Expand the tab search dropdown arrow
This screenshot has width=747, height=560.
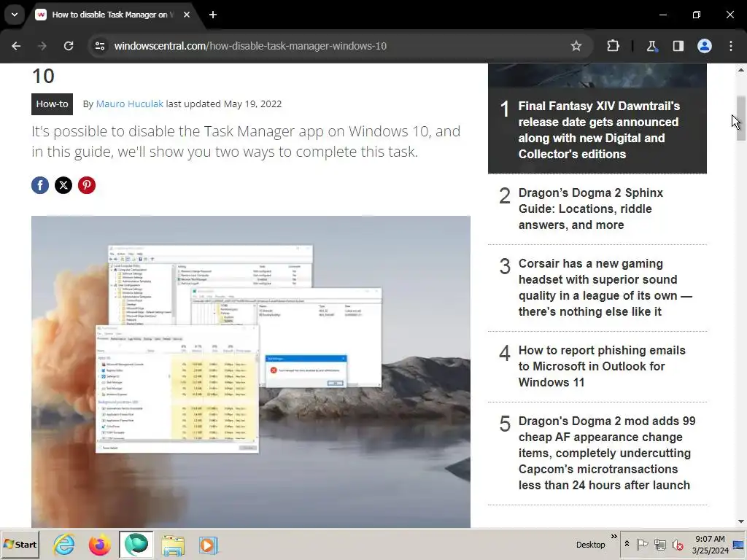coord(15,15)
